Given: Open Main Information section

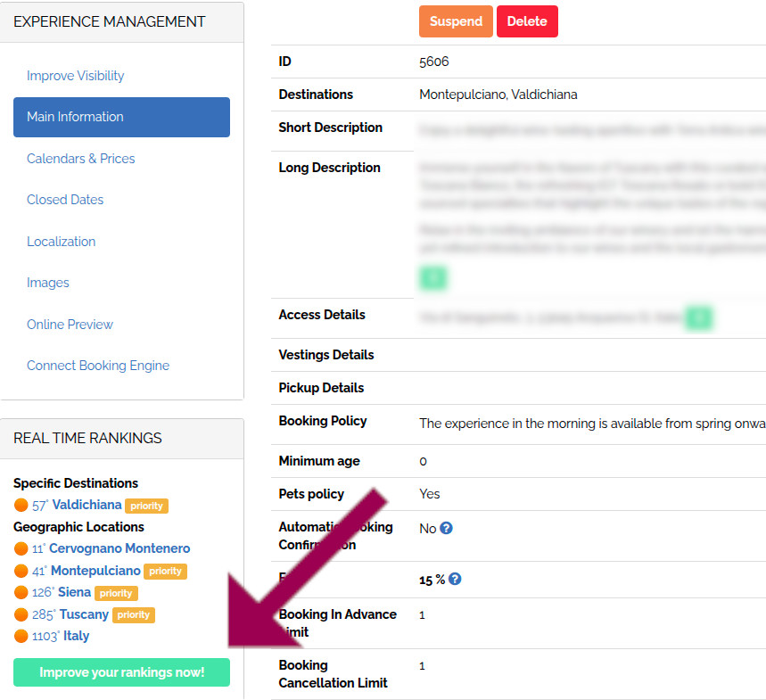Looking at the screenshot, I should click(121, 117).
